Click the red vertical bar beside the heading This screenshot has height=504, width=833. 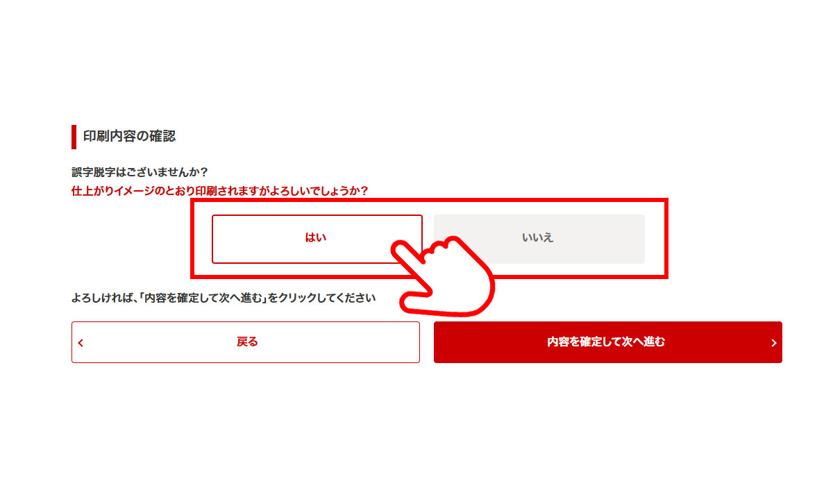coord(74,137)
